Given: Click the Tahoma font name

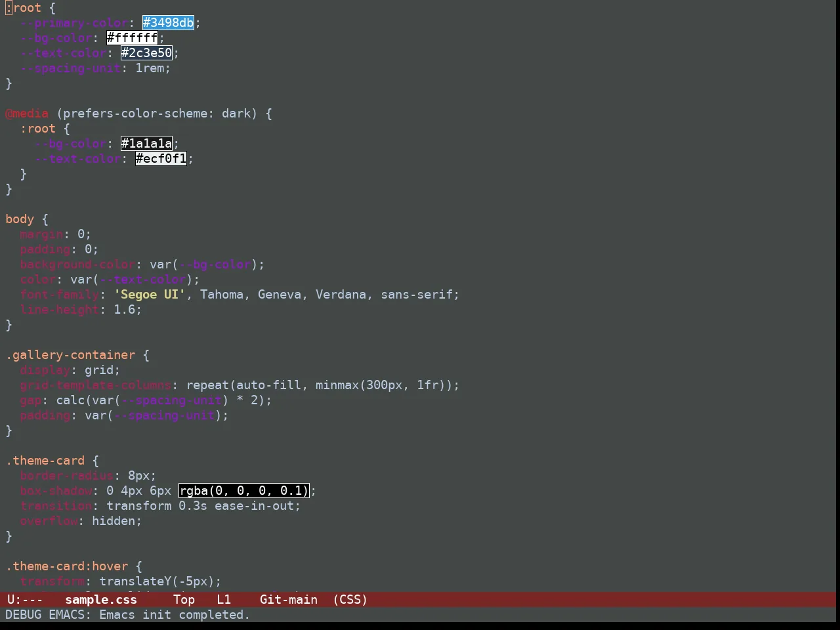Looking at the screenshot, I should click(222, 295).
